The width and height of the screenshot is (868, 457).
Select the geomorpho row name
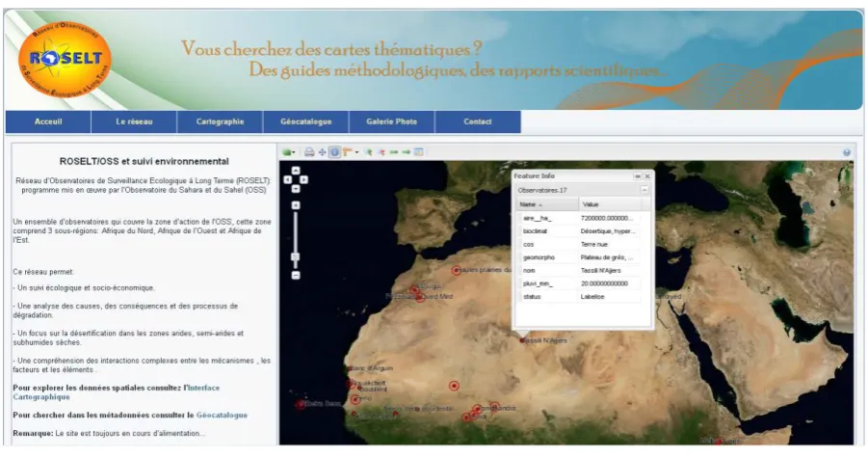tap(539, 257)
